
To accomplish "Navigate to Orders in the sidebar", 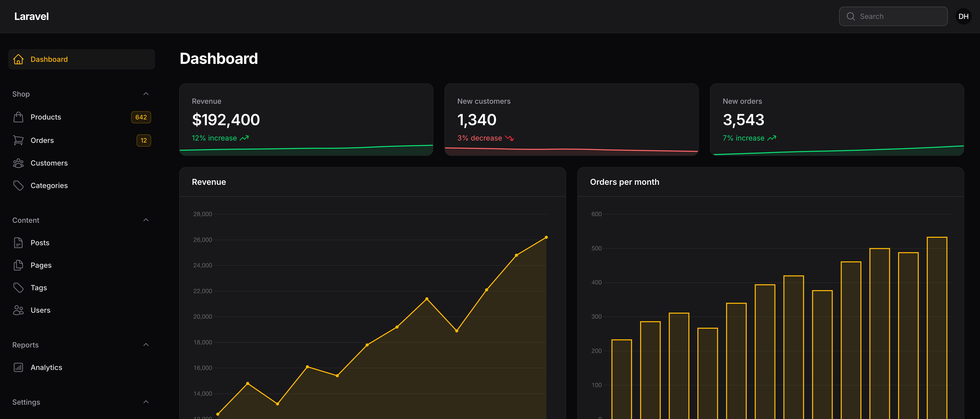I will coord(81,140).
